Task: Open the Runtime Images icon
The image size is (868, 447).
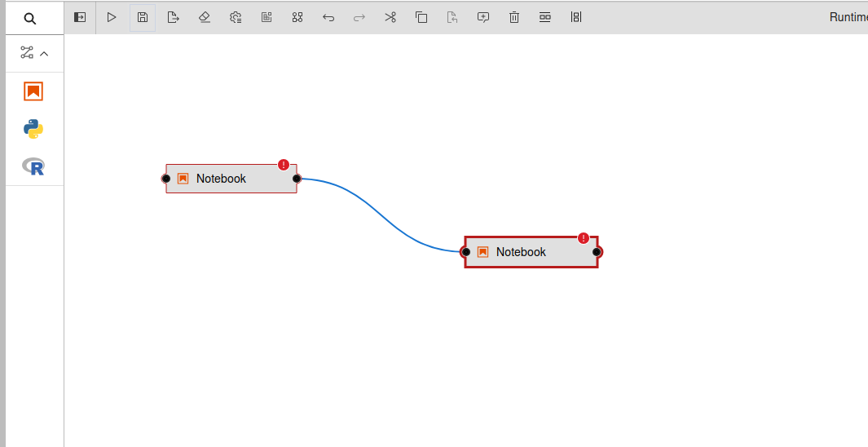Action: tap(267, 17)
